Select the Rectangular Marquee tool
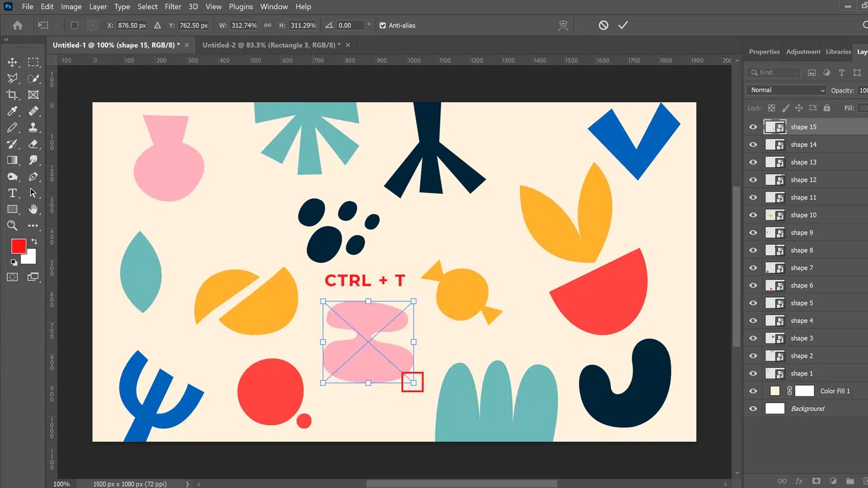The height and width of the screenshot is (488, 868). 33,62
